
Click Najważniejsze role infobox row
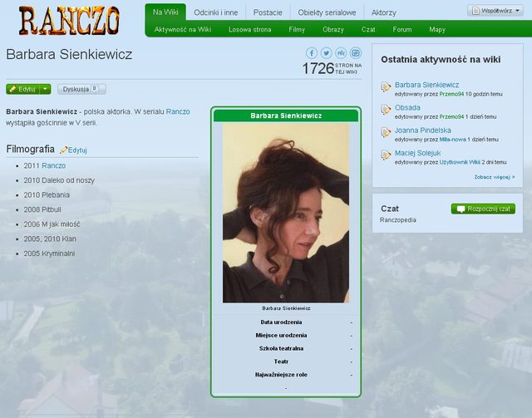pos(286,375)
